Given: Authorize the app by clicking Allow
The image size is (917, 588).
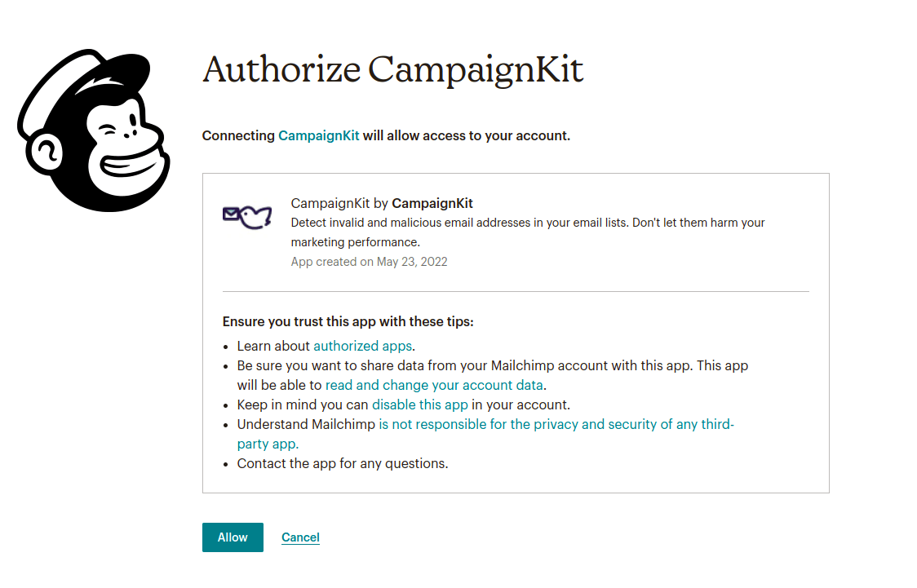Looking at the screenshot, I should [233, 537].
